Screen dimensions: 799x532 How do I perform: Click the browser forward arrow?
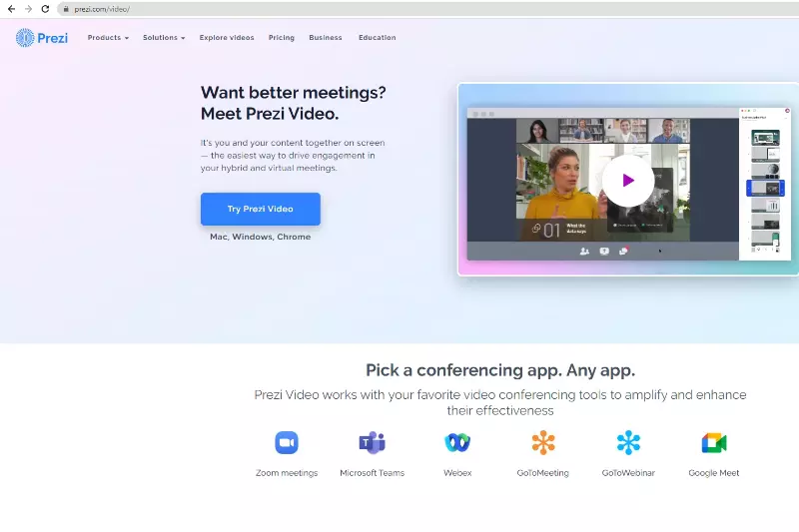coord(28,9)
